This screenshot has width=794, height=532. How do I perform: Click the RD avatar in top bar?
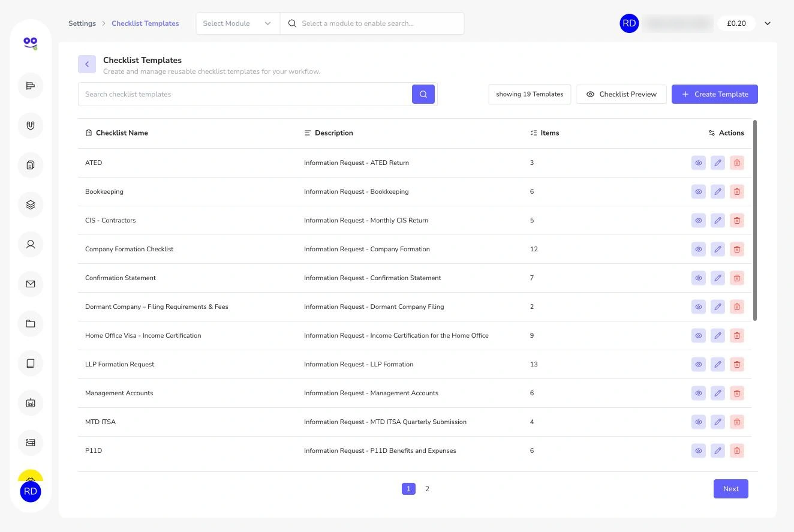629,23
